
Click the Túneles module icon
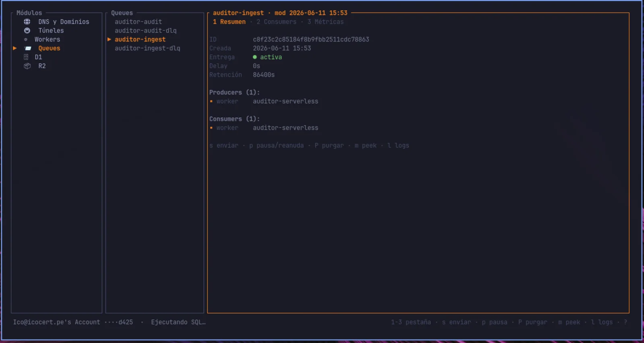(27, 31)
